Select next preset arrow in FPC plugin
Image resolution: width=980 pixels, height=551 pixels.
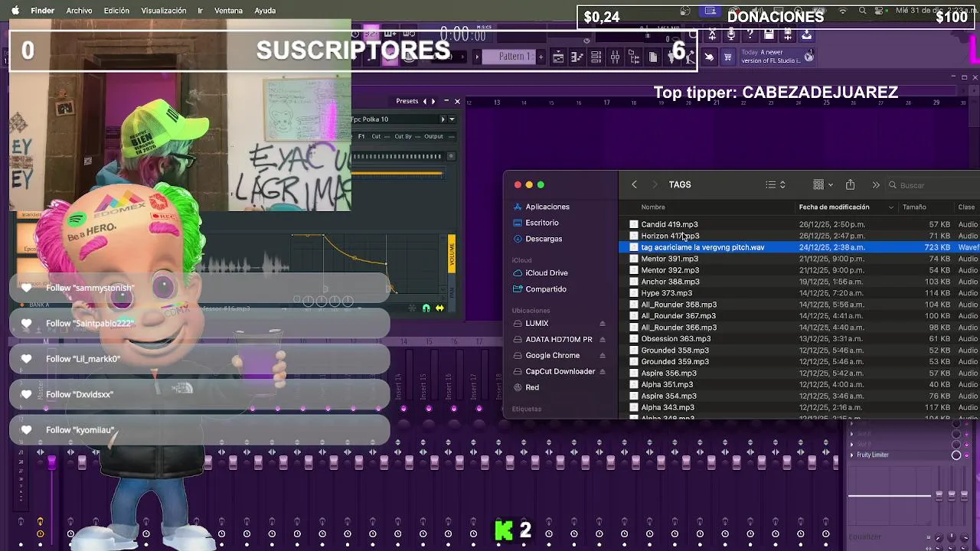[x=433, y=101]
